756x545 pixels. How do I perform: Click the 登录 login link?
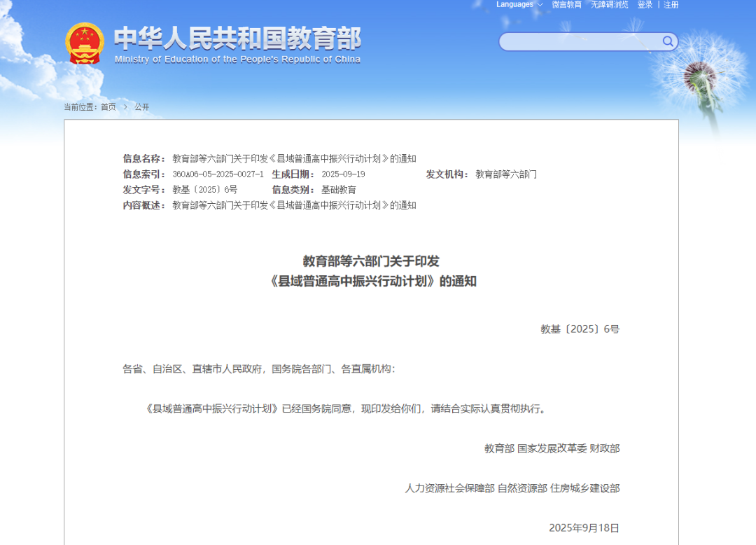pyautogui.click(x=645, y=4)
